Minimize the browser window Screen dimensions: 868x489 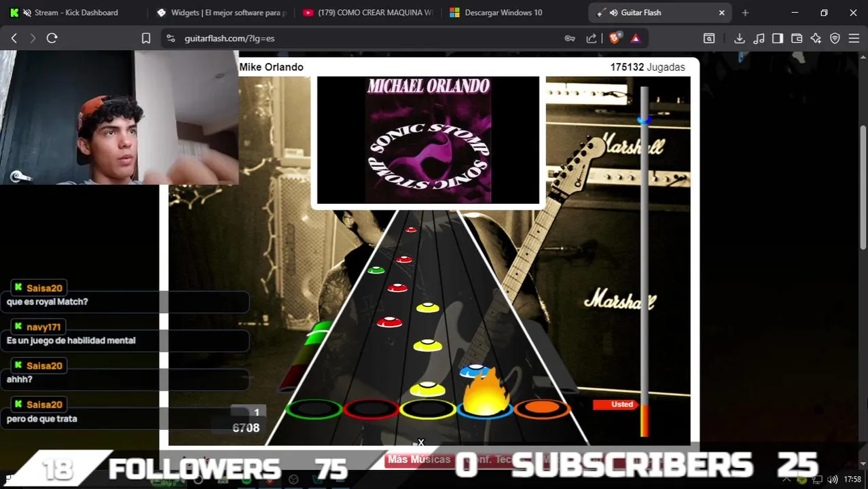tap(795, 13)
